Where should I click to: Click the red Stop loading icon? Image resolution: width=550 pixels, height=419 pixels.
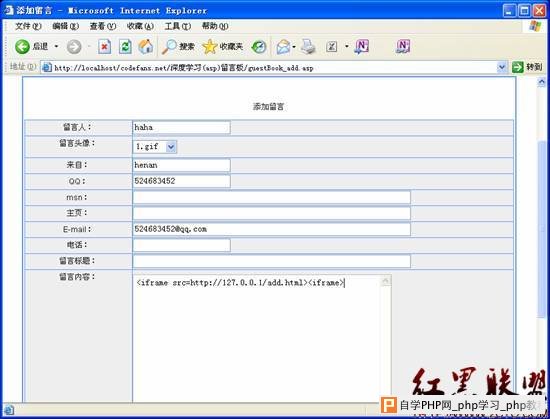click(x=104, y=46)
